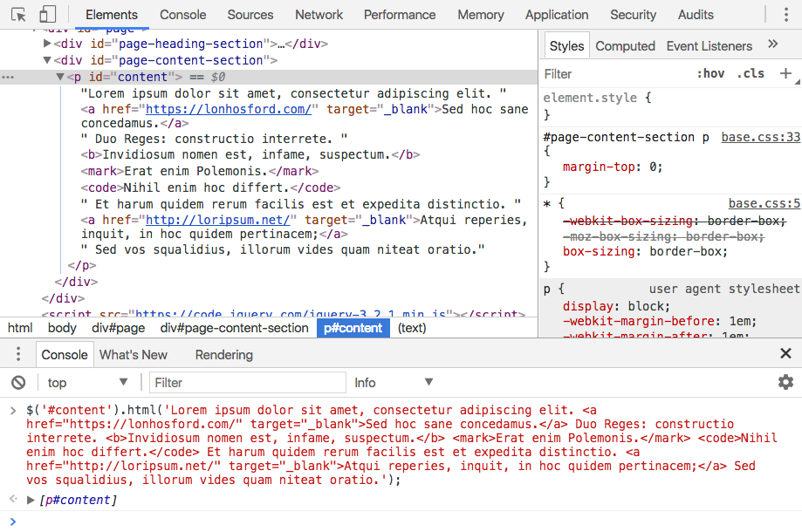This screenshot has width=802, height=532.
Task: Select body in the breadcrumb bar
Action: pos(62,328)
